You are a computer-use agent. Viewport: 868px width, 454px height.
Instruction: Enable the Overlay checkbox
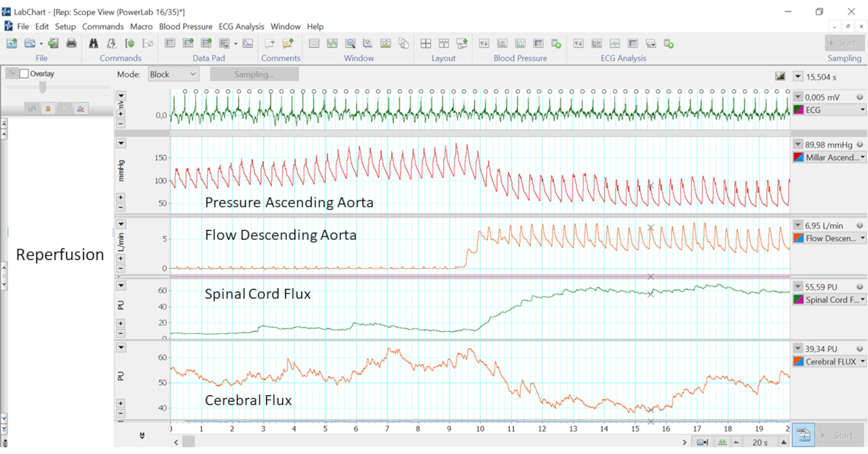(24, 74)
